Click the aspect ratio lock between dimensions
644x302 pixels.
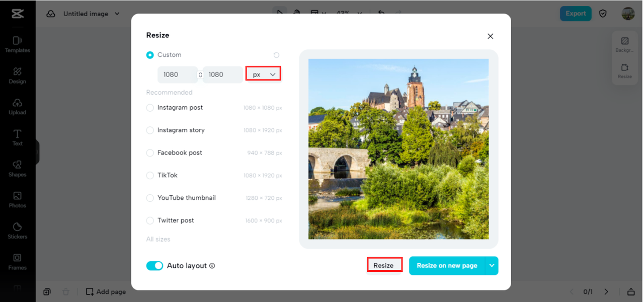[200, 74]
